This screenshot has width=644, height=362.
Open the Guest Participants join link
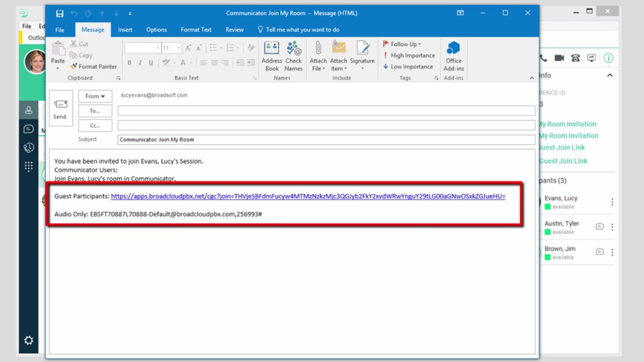coord(308,197)
